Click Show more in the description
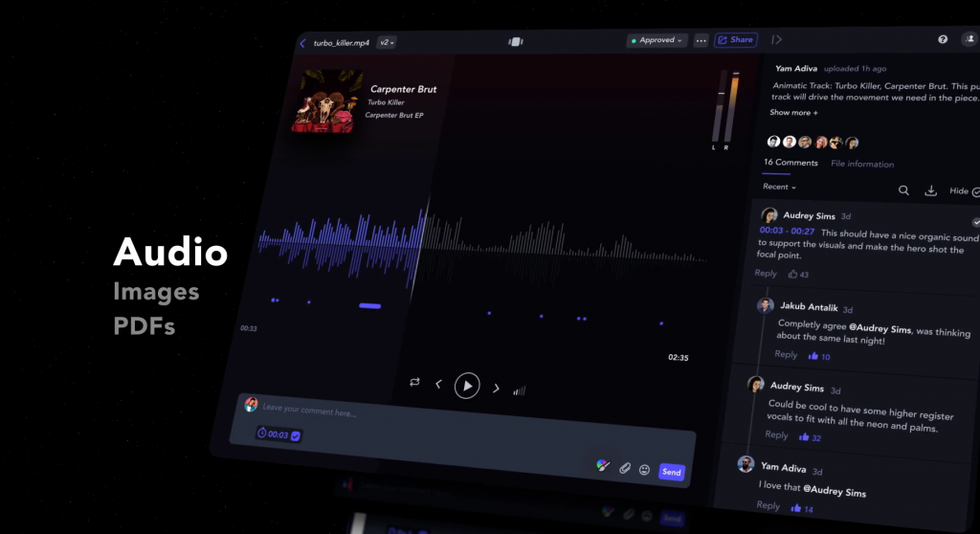 793,112
